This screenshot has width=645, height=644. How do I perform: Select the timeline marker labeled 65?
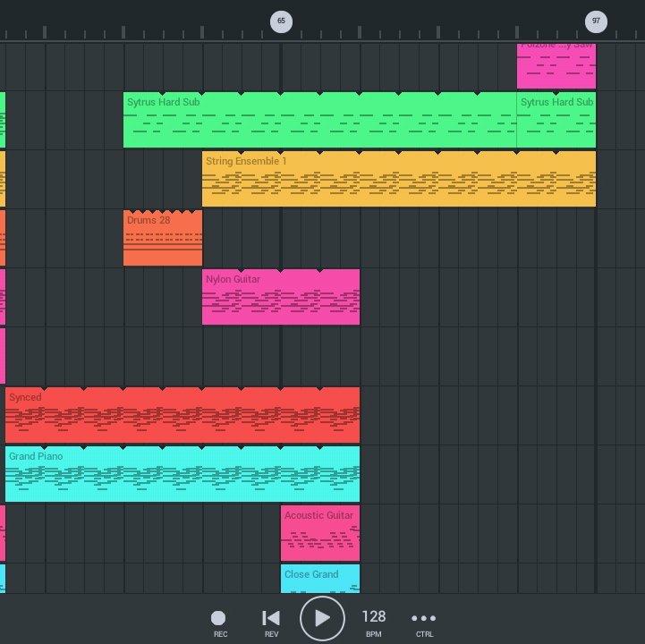point(281,21)
